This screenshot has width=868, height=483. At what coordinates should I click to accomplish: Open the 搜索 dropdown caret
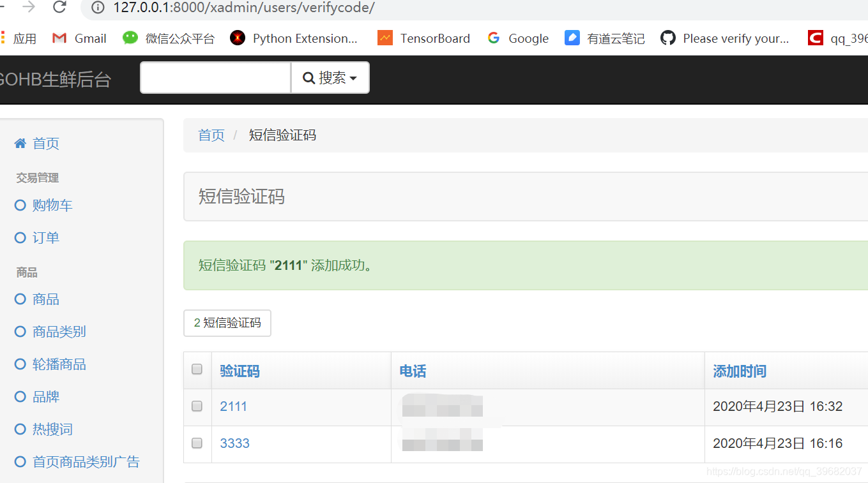tap(353, 78)
